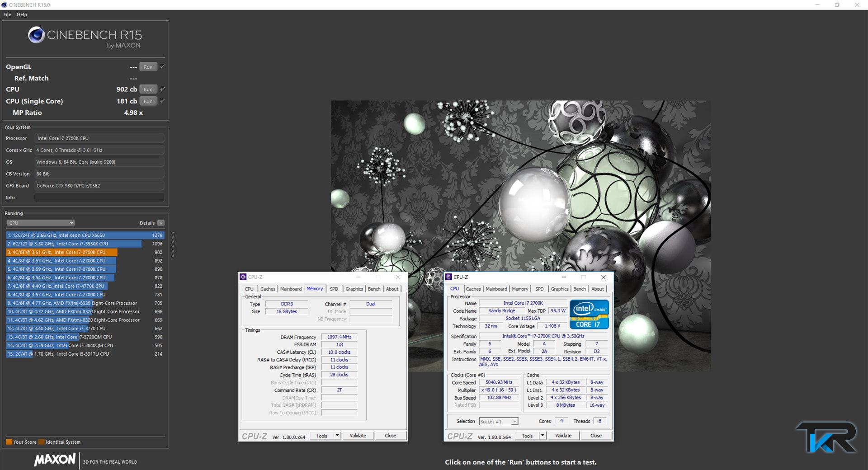Click the Core Voltage value 1.408 V
868x470 pixels.
tap(552, 326)
